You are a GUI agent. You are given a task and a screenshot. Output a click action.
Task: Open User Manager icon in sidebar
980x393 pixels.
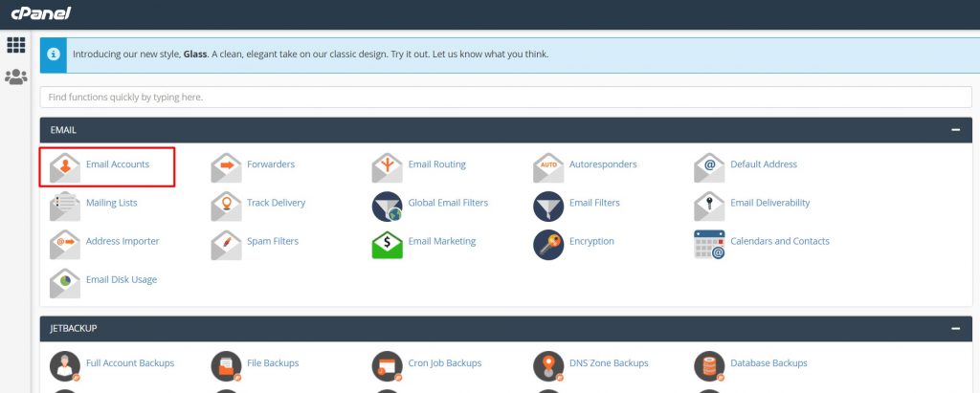[15, 77]
